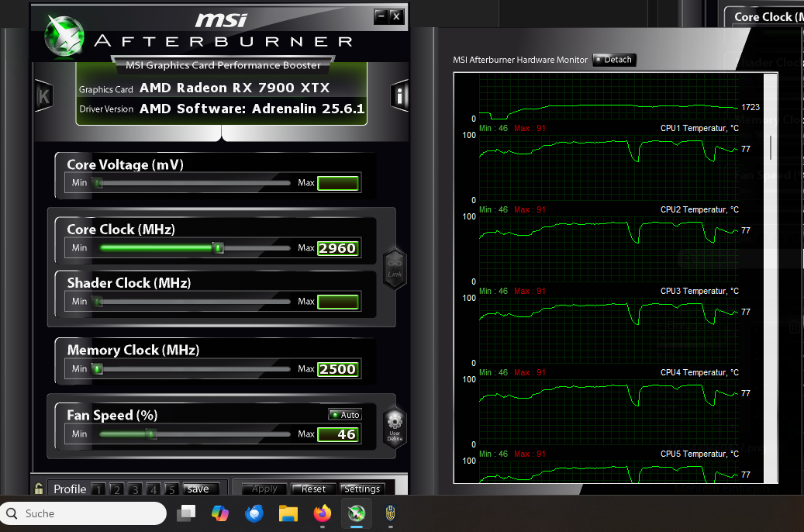Open the Kombustor K side button
The width and height of the screenshot is (804, 532).
pyautogui.click(x=43, y=96)
